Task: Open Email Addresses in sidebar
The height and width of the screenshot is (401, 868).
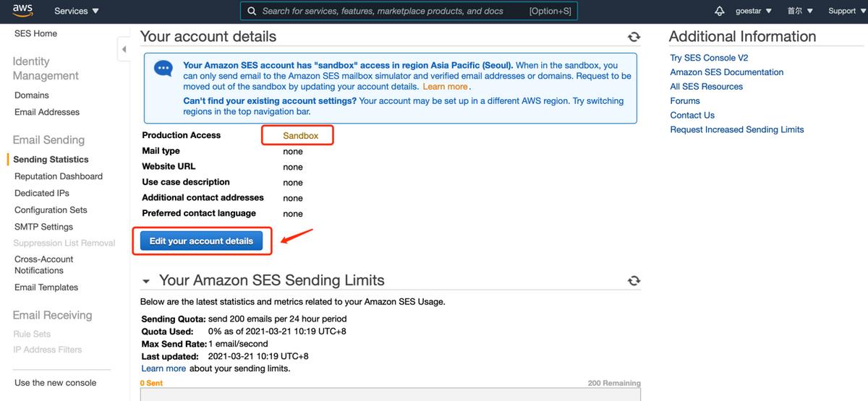Action: point(47,112)
